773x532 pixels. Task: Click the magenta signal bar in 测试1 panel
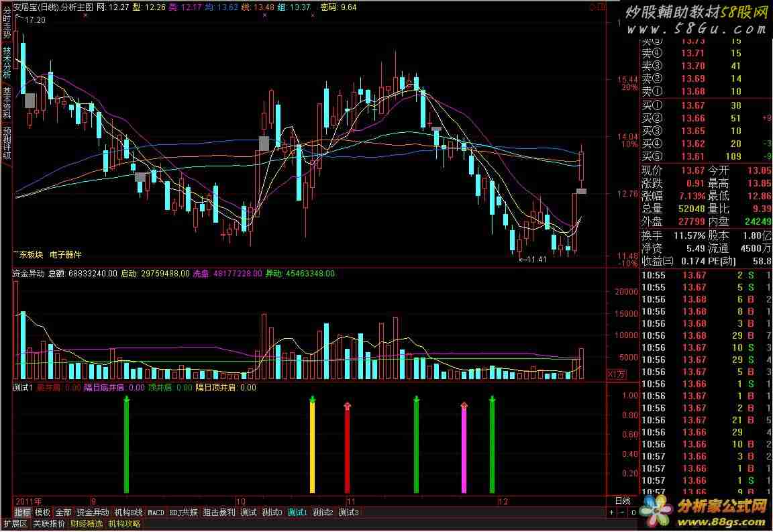coord(464,447)
